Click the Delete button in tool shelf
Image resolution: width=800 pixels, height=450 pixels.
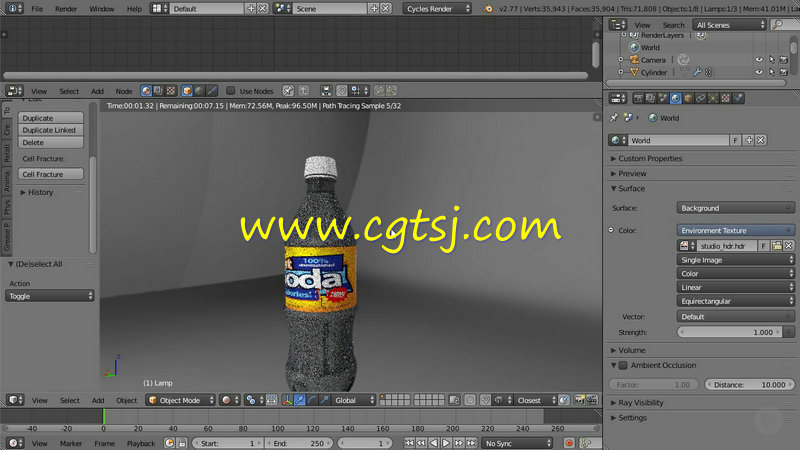(x=51, y=142)
